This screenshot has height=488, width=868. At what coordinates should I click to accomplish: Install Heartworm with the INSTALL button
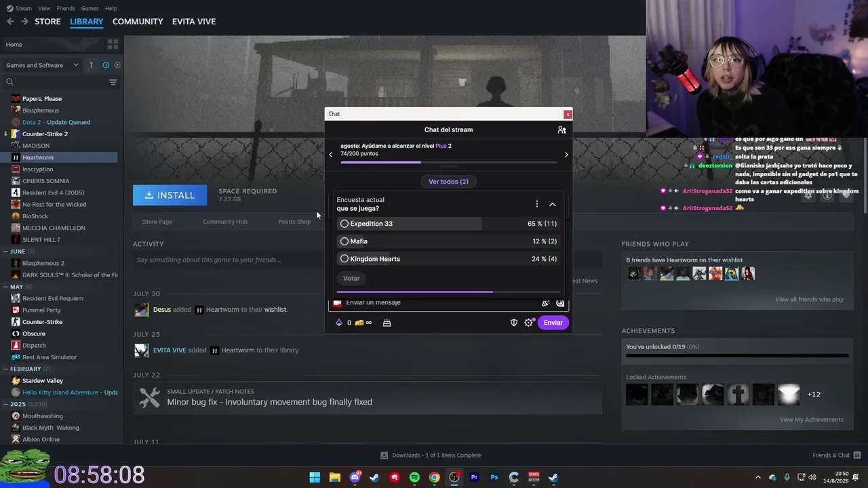point(170,195)
